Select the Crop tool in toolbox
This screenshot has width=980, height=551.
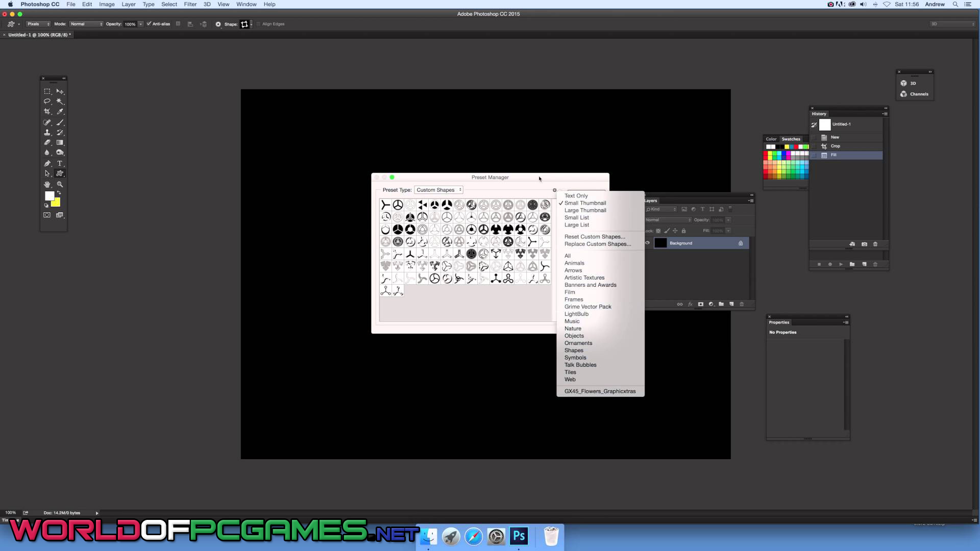coord(47,111)
